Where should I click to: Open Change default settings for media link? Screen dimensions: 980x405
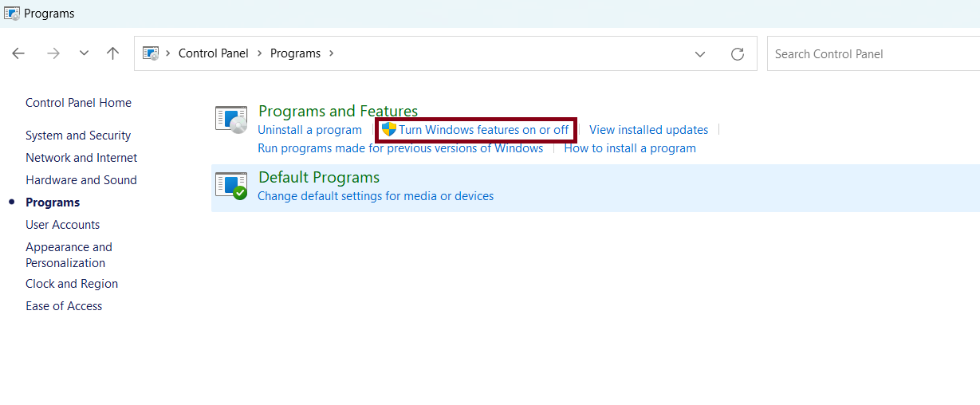(376, 196)
